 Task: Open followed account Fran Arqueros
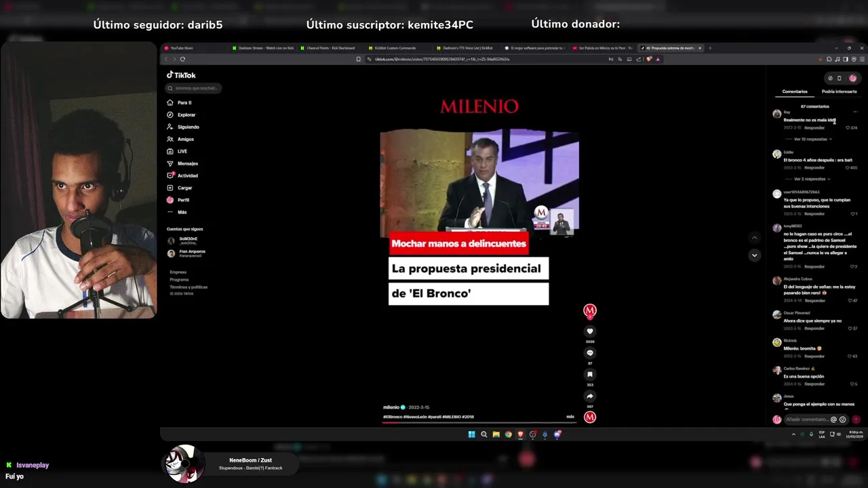pyautogui.click(x=186, y=253)
